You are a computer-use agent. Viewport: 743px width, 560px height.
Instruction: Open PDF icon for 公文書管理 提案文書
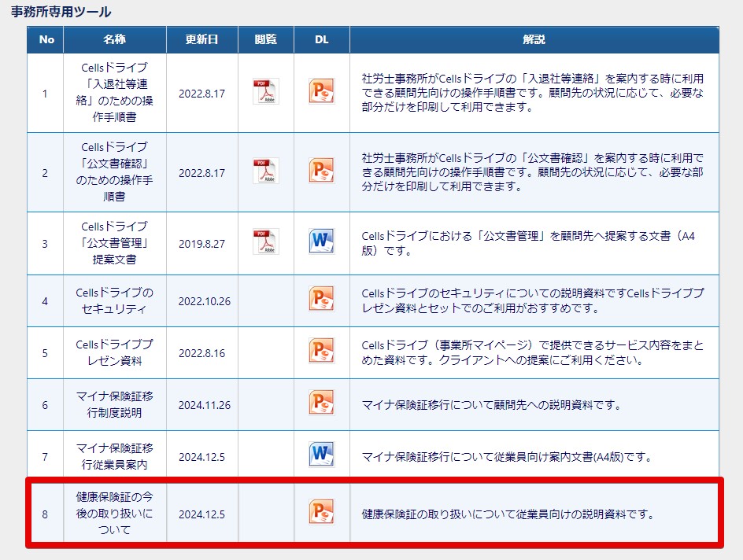266,242
